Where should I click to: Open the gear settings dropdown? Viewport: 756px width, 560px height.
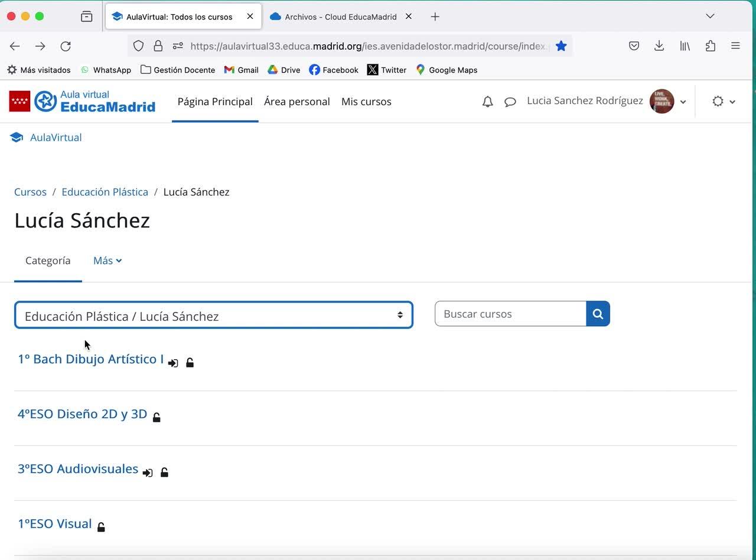724,102
